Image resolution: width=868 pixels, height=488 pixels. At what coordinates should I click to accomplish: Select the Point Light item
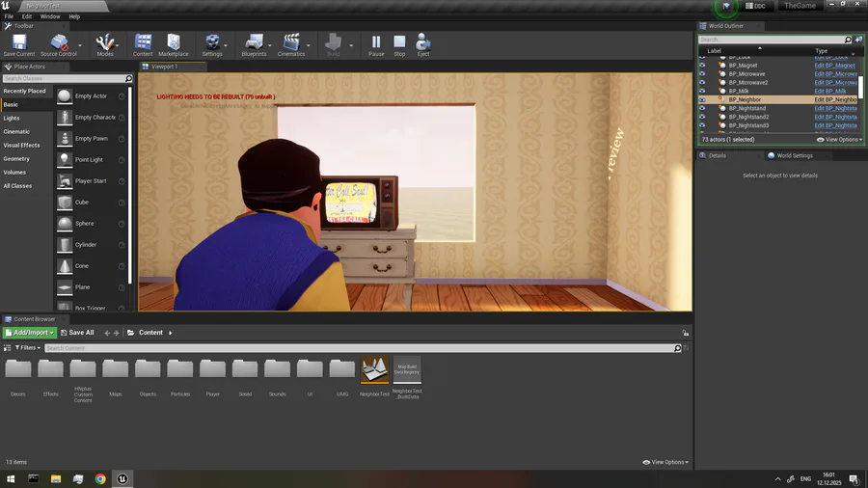pyautogui.click(x=91, y=160)
